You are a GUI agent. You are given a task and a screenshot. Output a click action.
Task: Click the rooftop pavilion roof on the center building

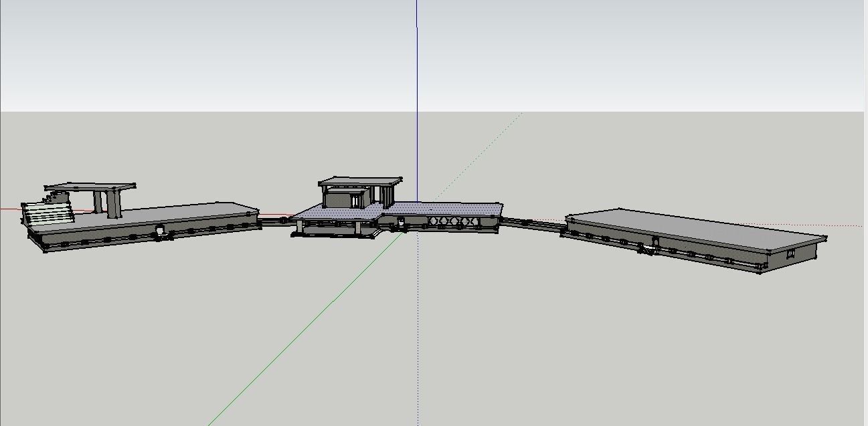click(361, 181)
